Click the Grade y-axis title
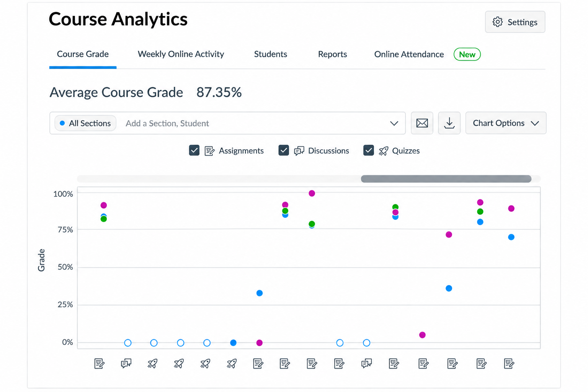The height and width of the screenshot is (392, 588). 41,260
